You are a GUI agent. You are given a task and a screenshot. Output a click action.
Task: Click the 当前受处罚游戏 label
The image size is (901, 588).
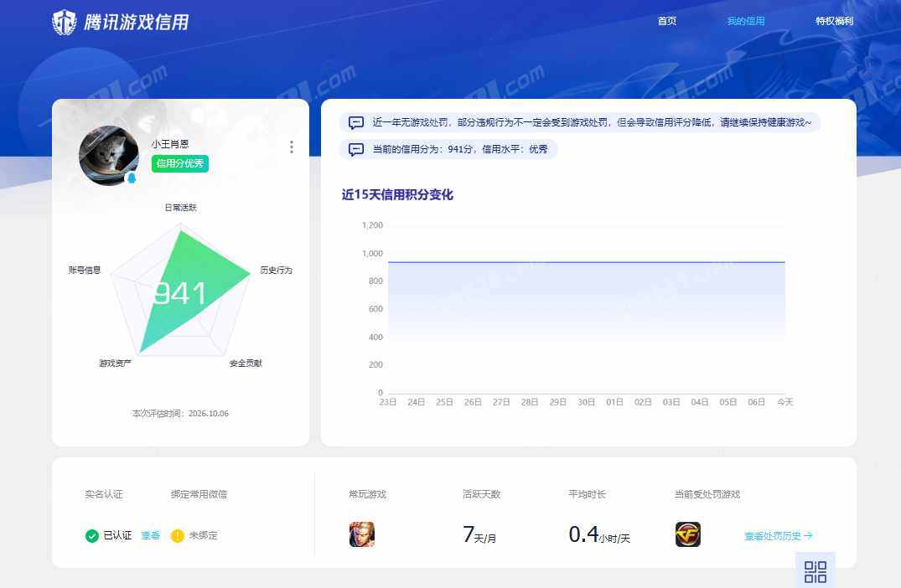tap(707, 494)
